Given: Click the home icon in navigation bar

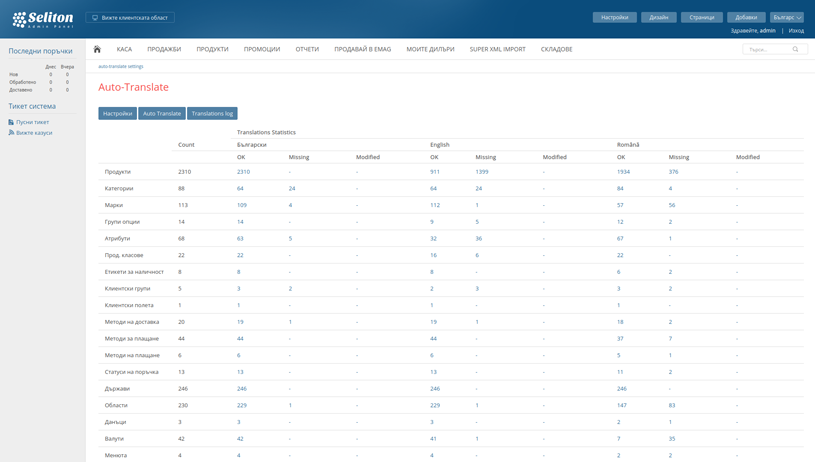Looking at the screenshot, I should coord(97,49).
